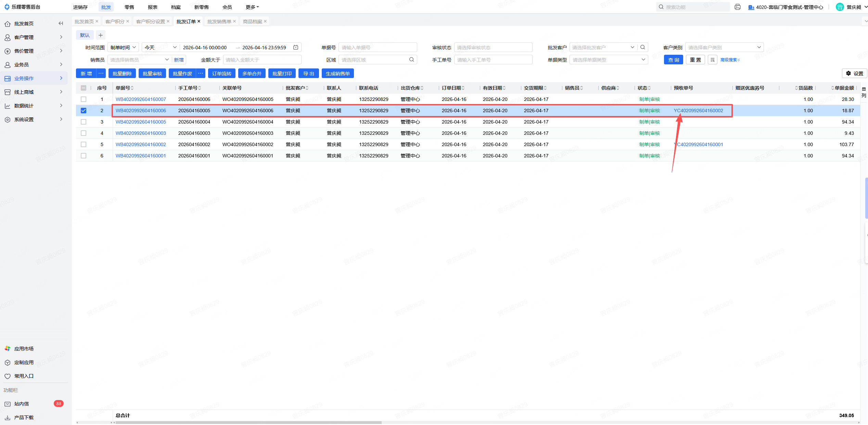
Task: Check the checkbox for row 1
Action: (84, 99)
